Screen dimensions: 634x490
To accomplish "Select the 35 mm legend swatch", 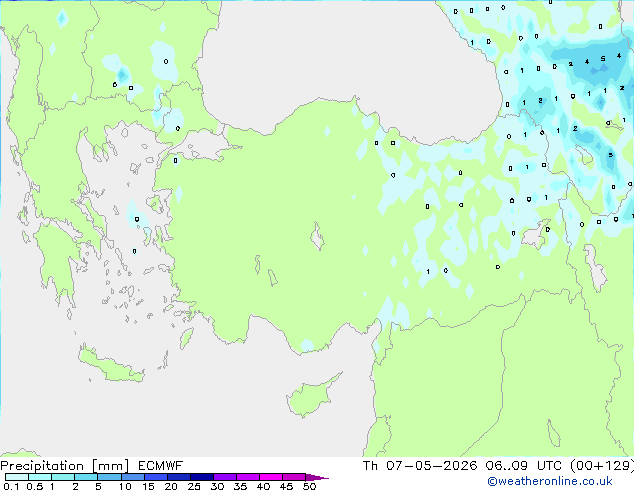I will pos(248,477).
